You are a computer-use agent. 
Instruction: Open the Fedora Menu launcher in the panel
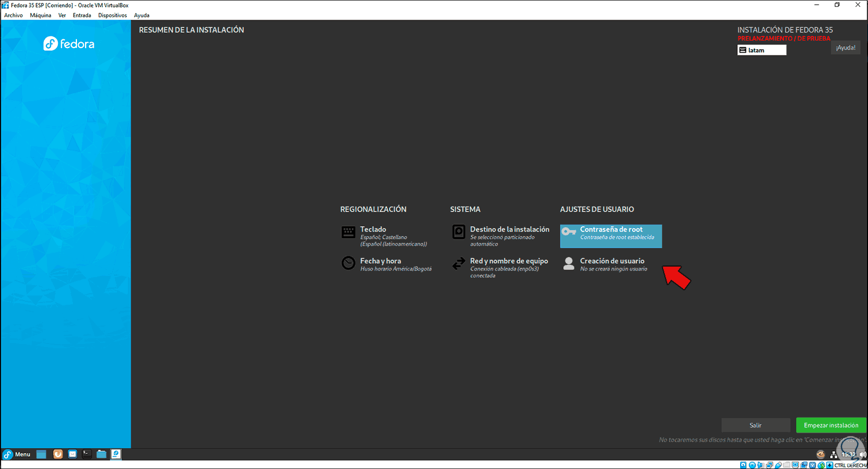tap(17, 455)
